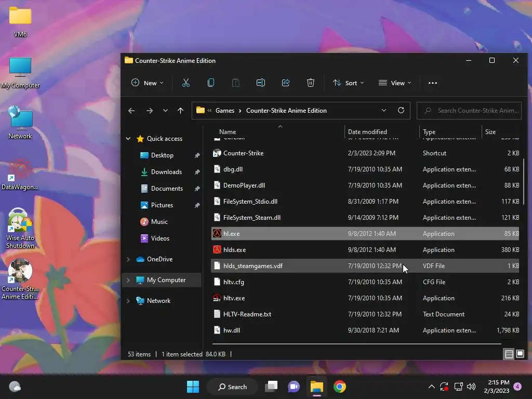Select FileSystem_Stdio.dll file
This screenshot has height=399, width=532.
click(x=365, y=201)
